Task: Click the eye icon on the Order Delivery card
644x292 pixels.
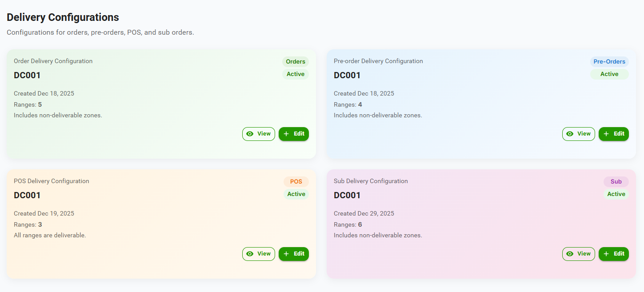Action: pyautogui.click(x=250, y=134)
